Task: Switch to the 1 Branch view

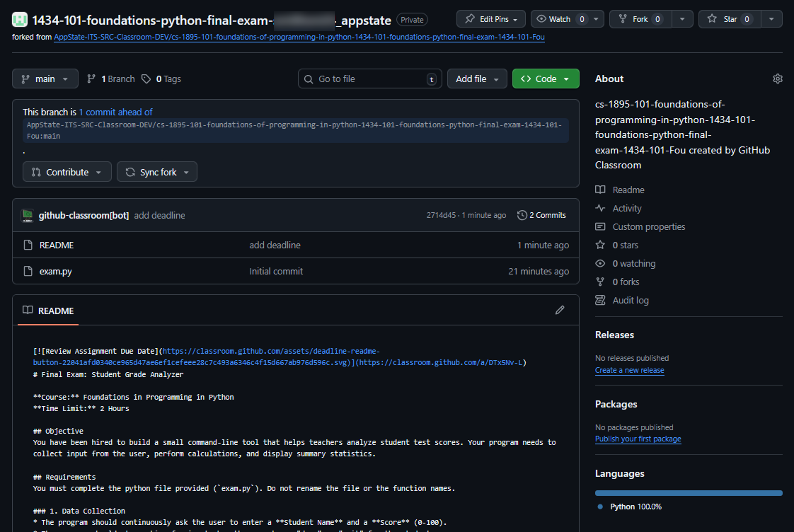Action: (111, 79)
